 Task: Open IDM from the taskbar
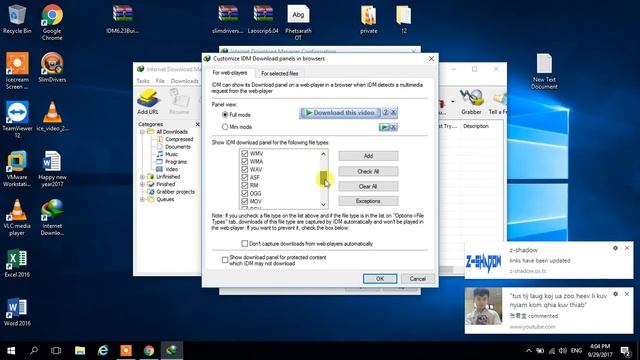tap(172, 350)
